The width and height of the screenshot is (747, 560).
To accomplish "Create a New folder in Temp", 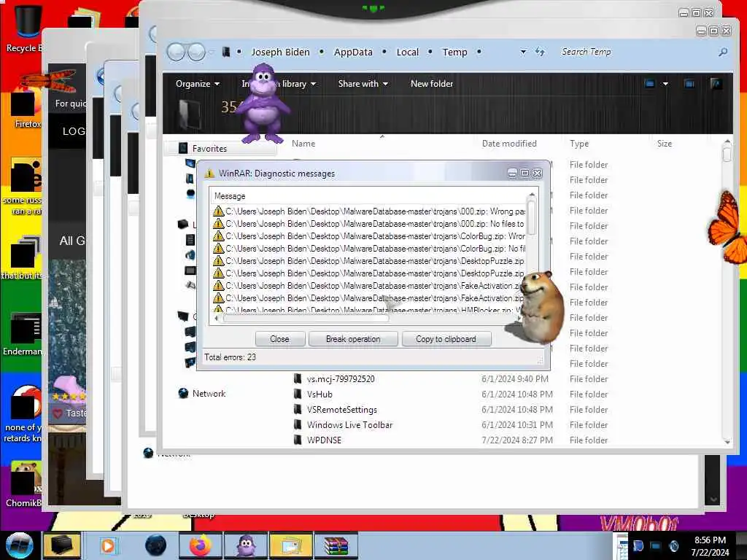I will (432, 84).
